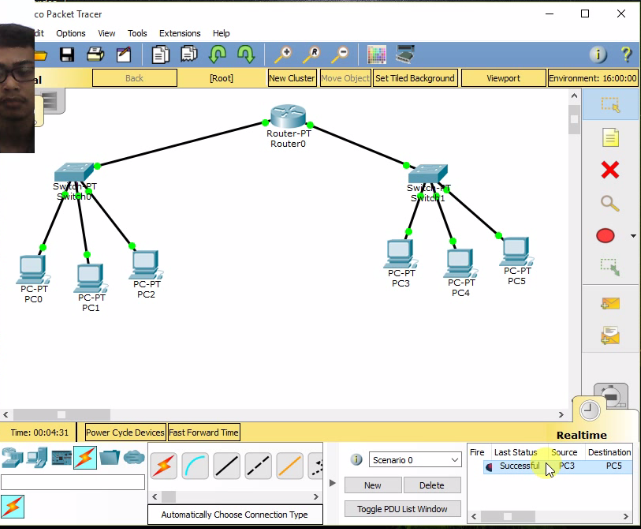Screen dimensions: 641x529
Task: Choose the automatic lightning connection type
Action: pos(164,466)
